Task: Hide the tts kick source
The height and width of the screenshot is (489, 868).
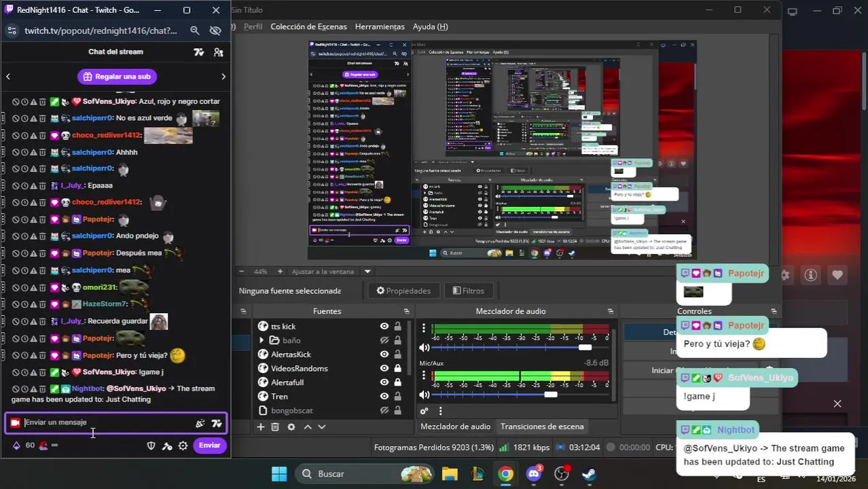Action: pyautogui.click(x=384, y=327)
